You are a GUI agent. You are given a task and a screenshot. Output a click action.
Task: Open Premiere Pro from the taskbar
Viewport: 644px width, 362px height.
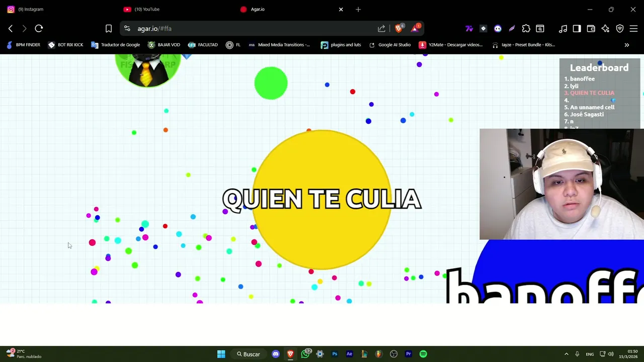409,354
